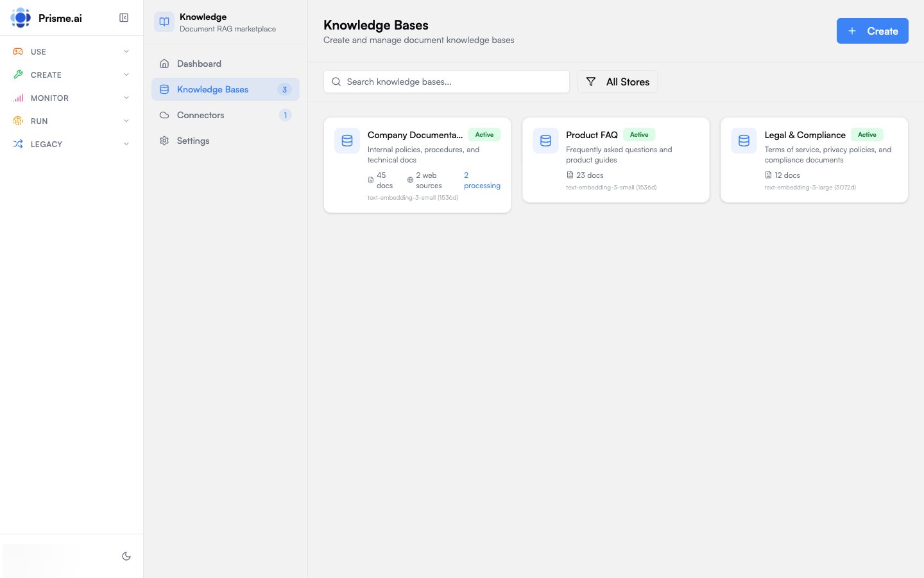Image resolution: width=924 pixels, height=578 pixels.
Task: Open the Company Documentation knowledge base title
Action: (x=415, y=135)
